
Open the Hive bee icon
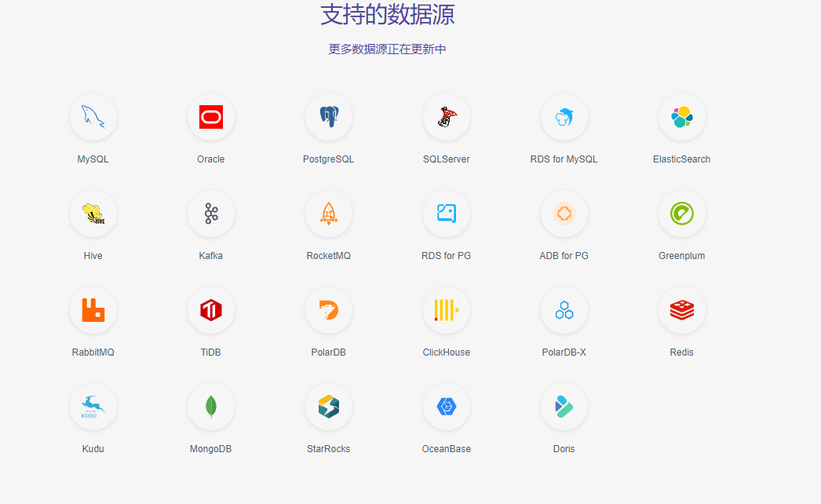93,214
